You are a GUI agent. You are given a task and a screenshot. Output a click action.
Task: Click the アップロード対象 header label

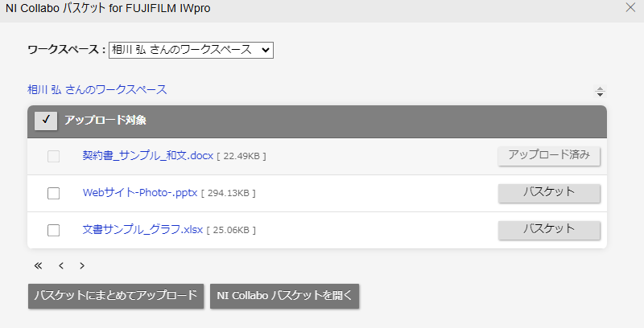pos(105,120)
